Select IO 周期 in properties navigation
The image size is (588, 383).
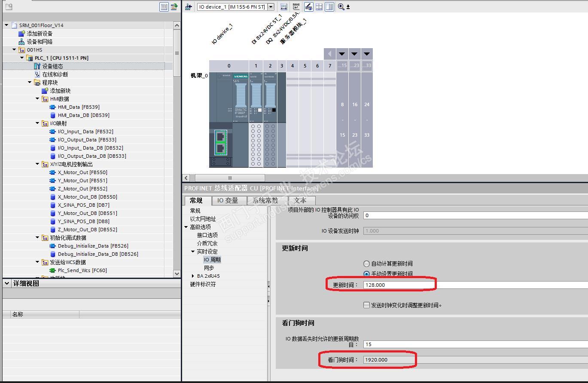click(x=213, y=260)
